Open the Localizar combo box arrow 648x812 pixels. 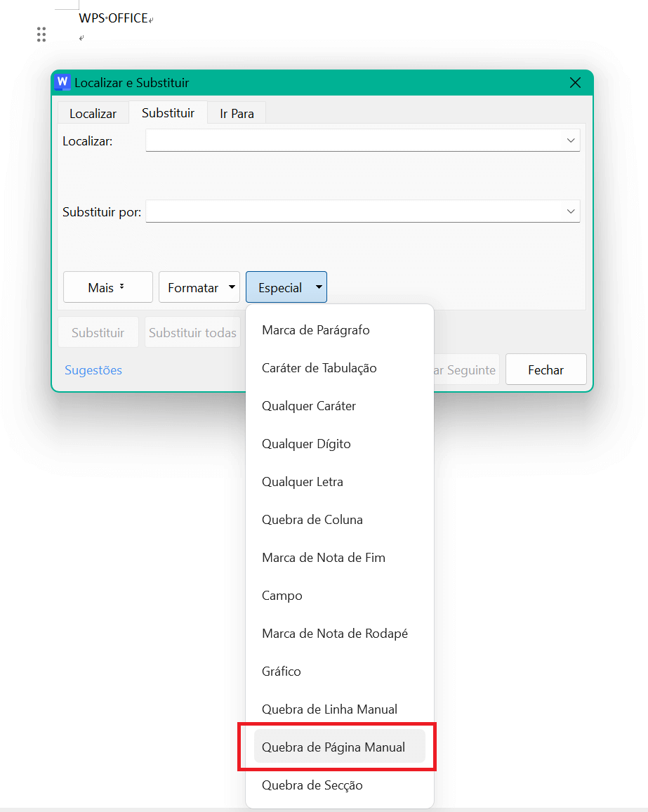click(571, 140)
